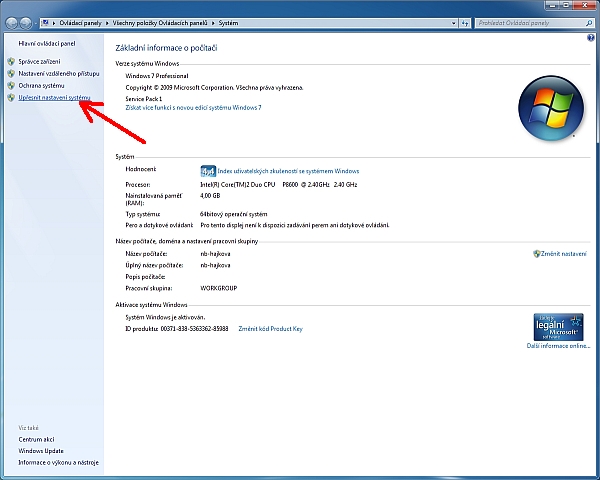Open Upřesnit nastavení systému link
This screenshot has width=600, height=480.
click(55, 98)
